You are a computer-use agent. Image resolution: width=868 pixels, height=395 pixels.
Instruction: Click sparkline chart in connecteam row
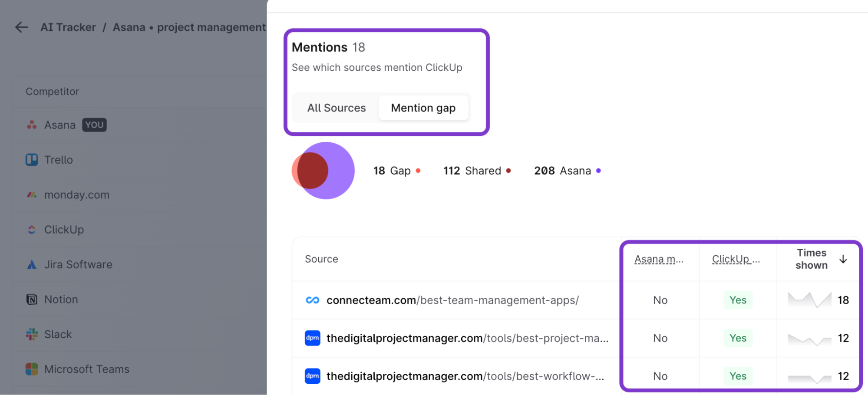pos(809,300)
